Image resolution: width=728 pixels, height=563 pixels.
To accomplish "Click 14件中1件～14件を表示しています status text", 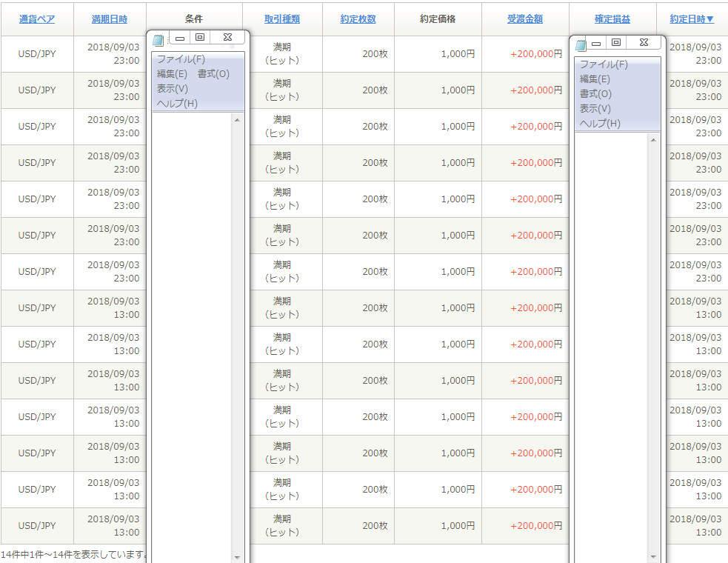I will coord(73,554).
